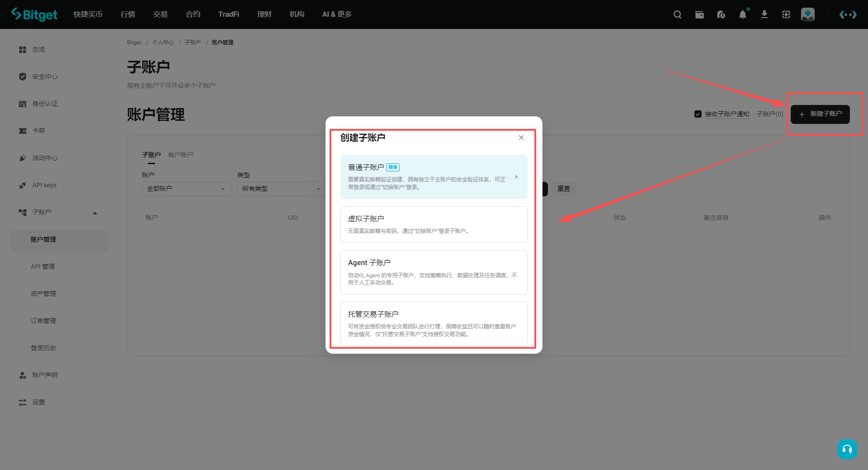Click the 卡券 ticket icon

(x=23, y=131)
